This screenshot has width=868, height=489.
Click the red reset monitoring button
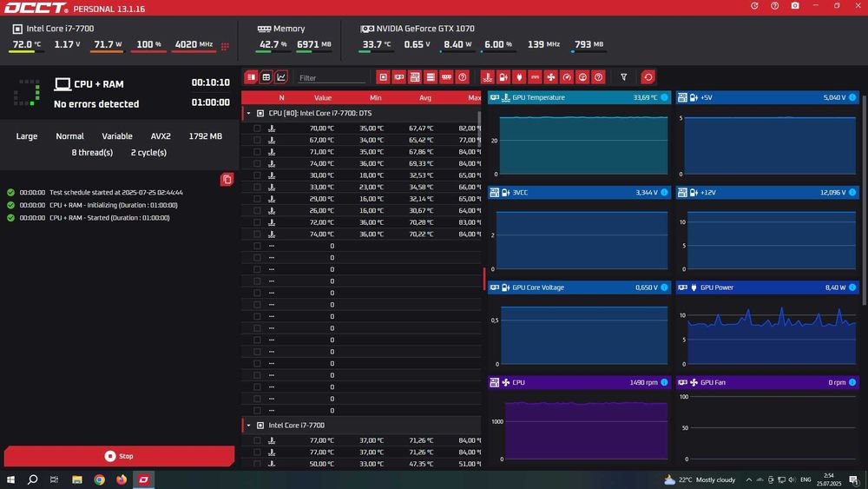coord(648,77)
